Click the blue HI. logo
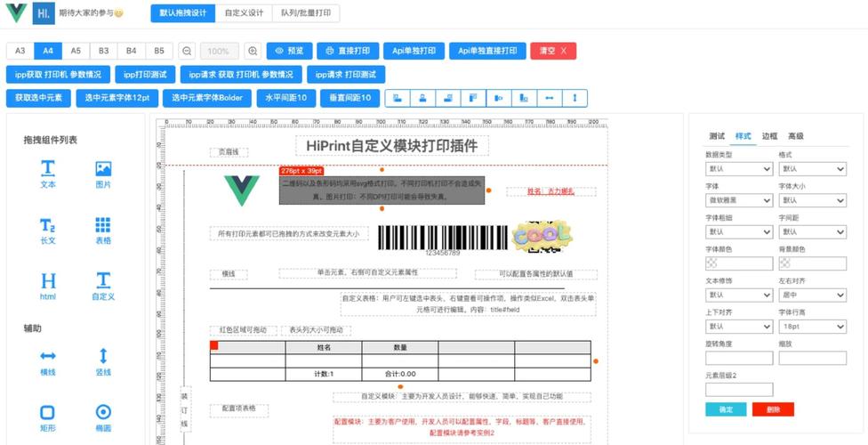The width and height of the screenshot is (868, 445). click(x=44, y=12)
